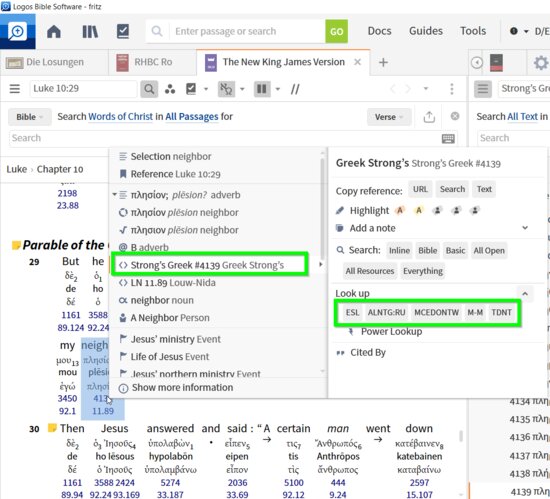Viewport: 550px width, 499px height.
Task: Click the All Passages link
Action: (192, 116)
